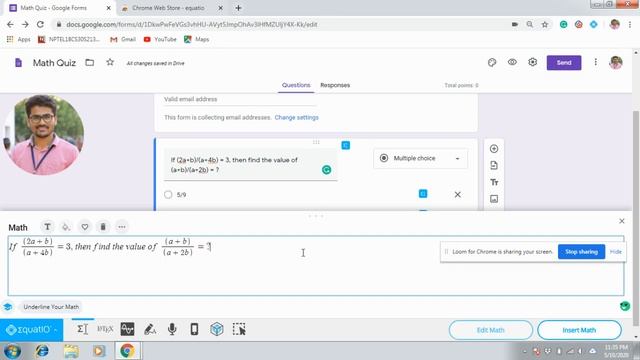Close the EquatIO Math panel
640x360 pixels.
point(622,221)
